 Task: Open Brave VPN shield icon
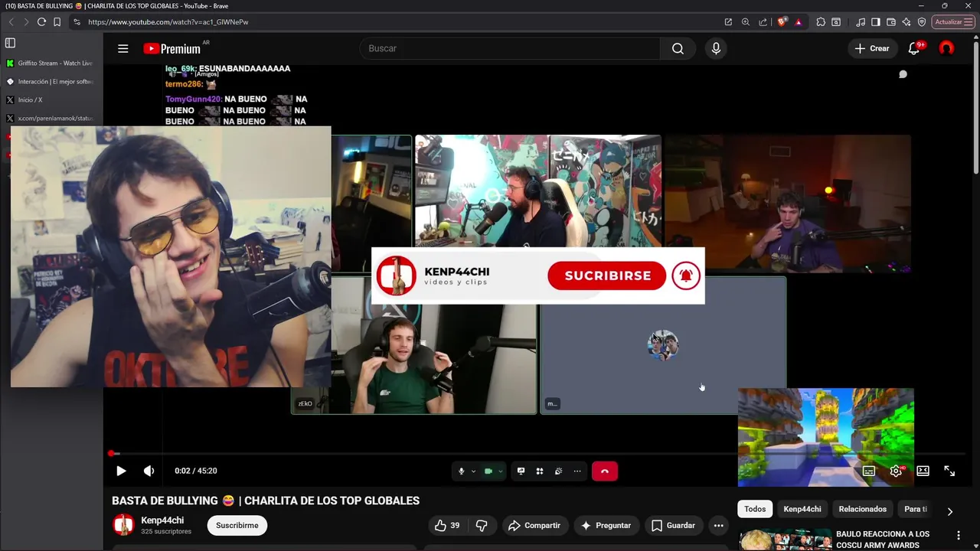[x=922, y=22]
